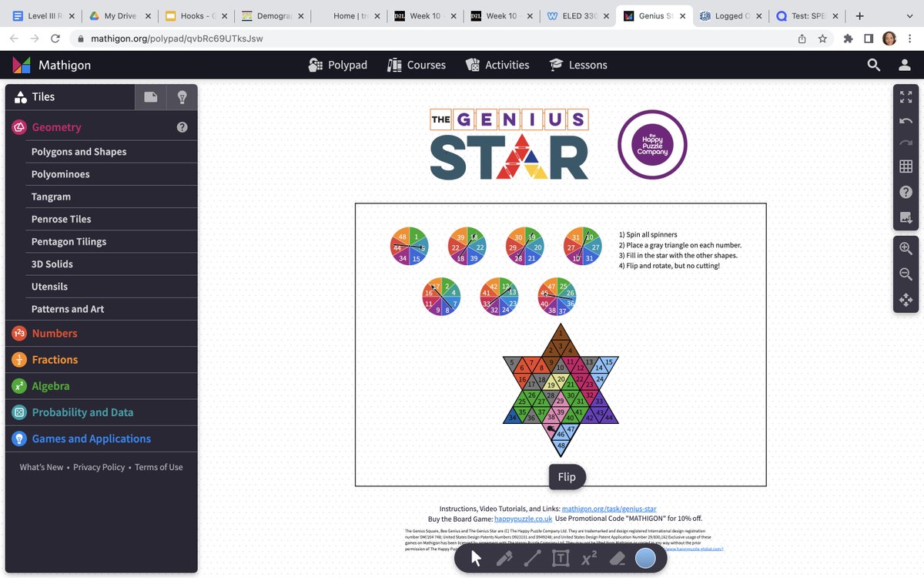Open the grid options button

coord(906,167)
